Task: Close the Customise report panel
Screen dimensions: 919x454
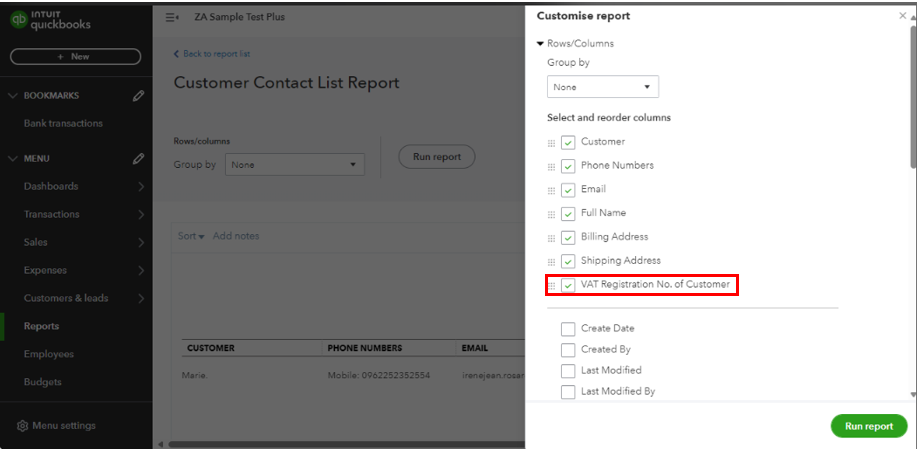Action: click(x=903, y=16)
